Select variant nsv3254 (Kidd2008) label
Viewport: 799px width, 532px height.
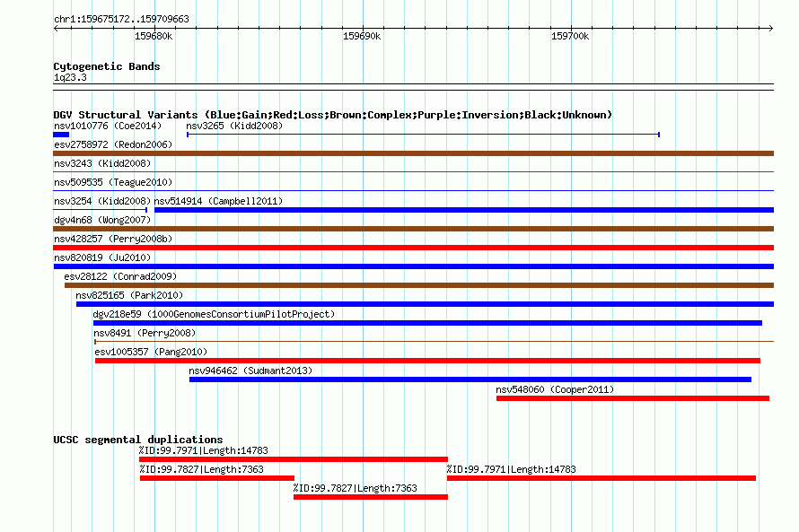click(102, 201)
